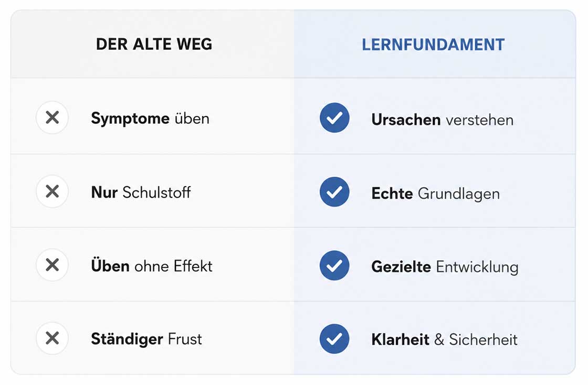The width and height of the screenshot is (588, 385).
Task: Click the Klarheit & Sicherheit label
Action: (444, 340)
